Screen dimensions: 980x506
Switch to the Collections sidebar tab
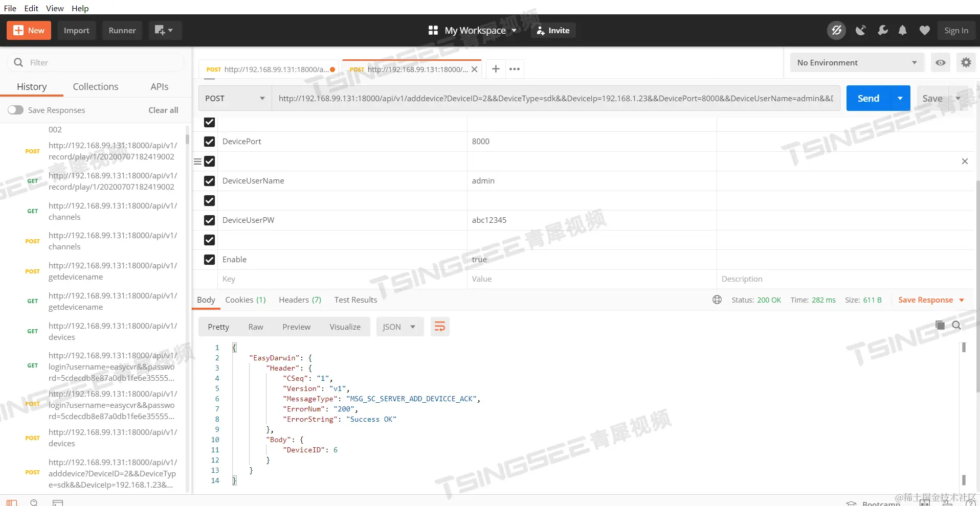(x=96, y=87)
